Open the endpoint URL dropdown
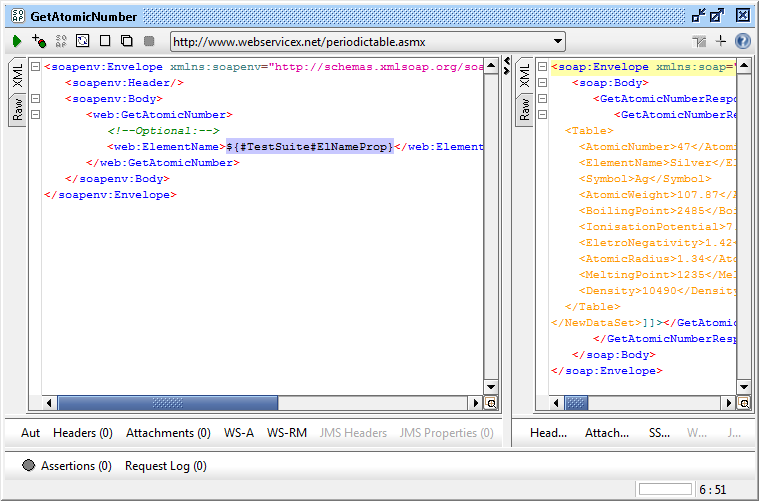 (x=558, y=42)
